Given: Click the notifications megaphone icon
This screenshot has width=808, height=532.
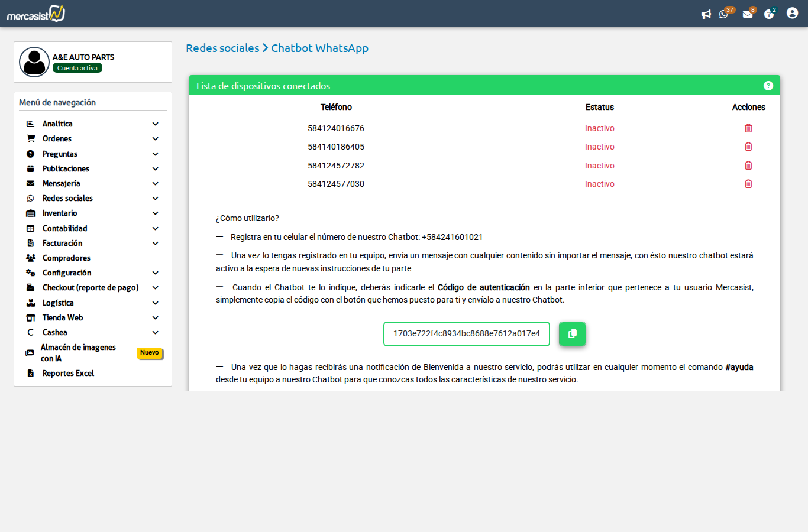Looking at the screenshot, I should coord(706,14).
